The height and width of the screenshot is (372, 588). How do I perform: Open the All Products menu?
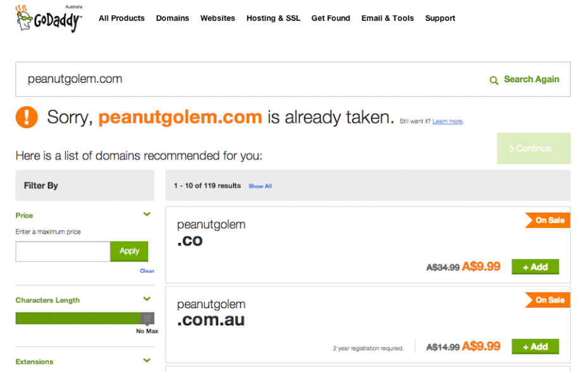coord(121,18)
